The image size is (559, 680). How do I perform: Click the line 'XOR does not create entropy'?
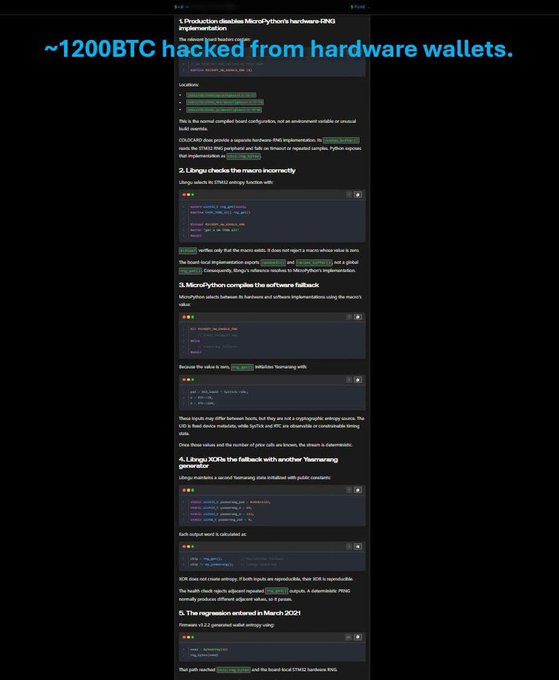266,579
